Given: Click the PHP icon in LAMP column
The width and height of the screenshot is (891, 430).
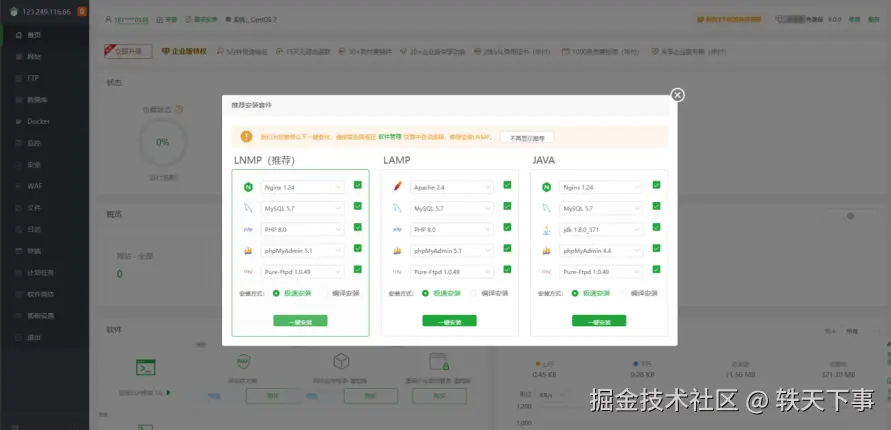Looking at the screenshot, I should coord(397,229).
